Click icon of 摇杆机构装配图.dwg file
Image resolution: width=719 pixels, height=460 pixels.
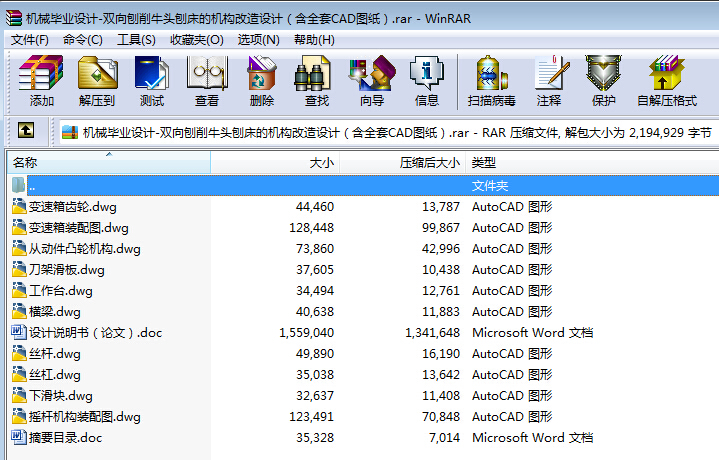point(19,416)
